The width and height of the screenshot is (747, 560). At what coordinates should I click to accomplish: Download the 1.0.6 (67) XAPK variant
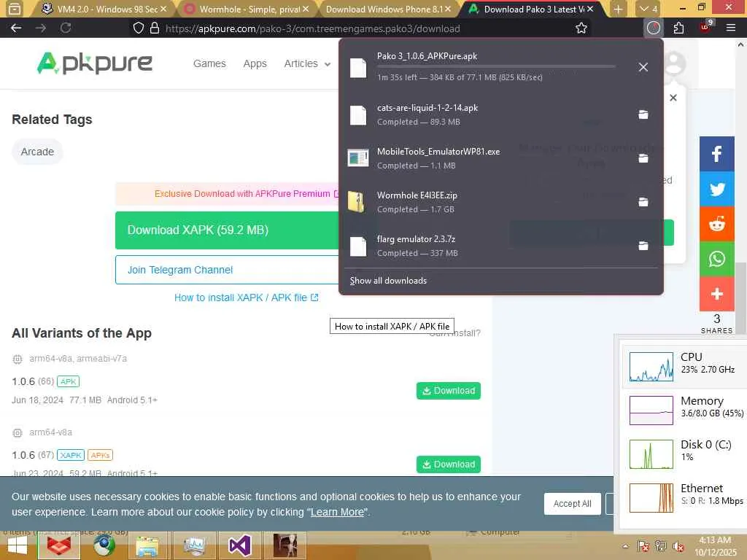[x=449, y=464]
